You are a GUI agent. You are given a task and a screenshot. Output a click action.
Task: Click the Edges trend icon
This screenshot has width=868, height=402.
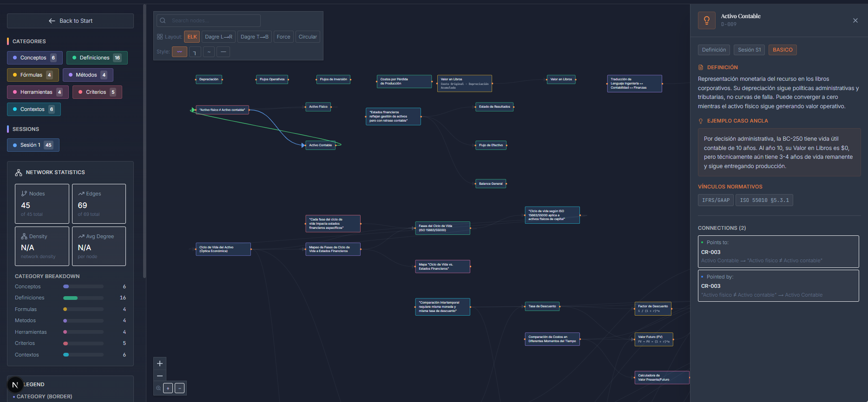81,194
